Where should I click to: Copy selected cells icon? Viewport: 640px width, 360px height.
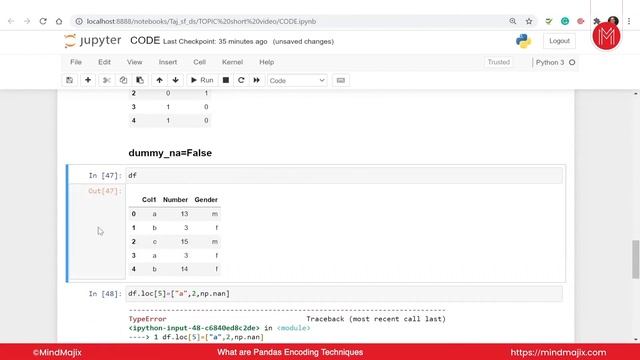(123, 80)
